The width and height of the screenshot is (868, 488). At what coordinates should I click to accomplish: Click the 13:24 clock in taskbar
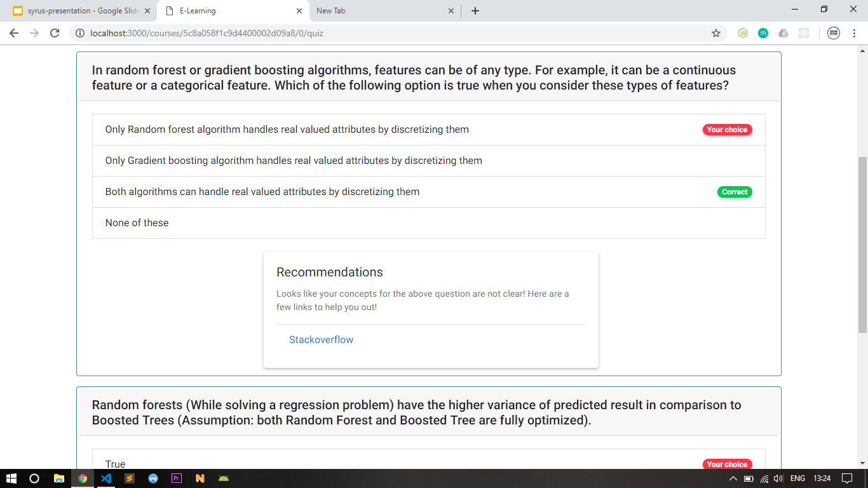(822, 478)
